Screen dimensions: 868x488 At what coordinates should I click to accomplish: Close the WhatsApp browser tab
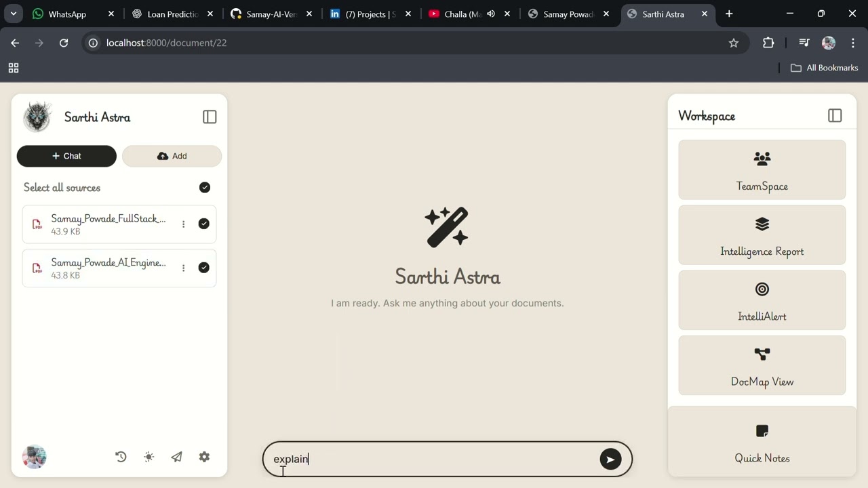pos(111,14)
